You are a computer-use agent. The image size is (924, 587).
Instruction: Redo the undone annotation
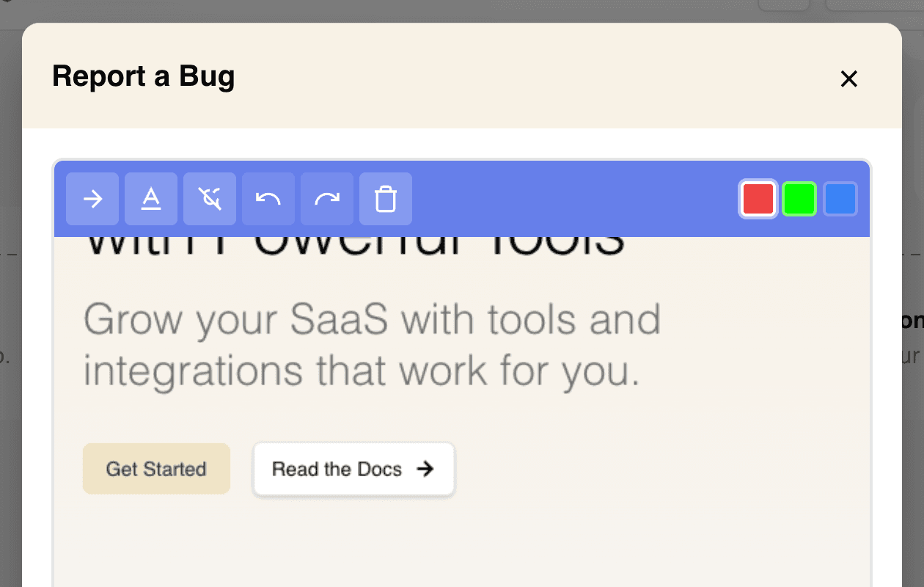click(x=327, y=199)
